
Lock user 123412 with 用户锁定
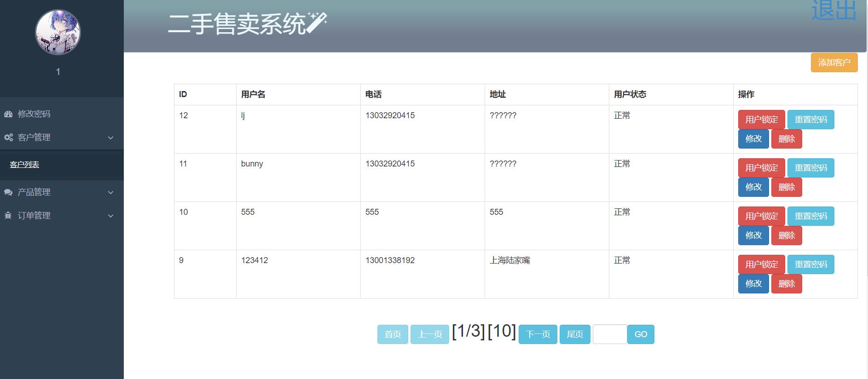tap(762, 264)
